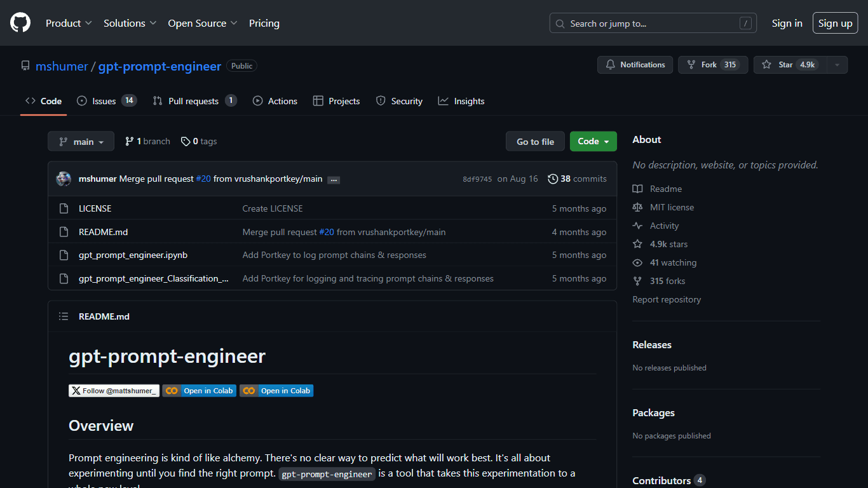
Task: View the 4.9k stars link
Action: [660, 244]
